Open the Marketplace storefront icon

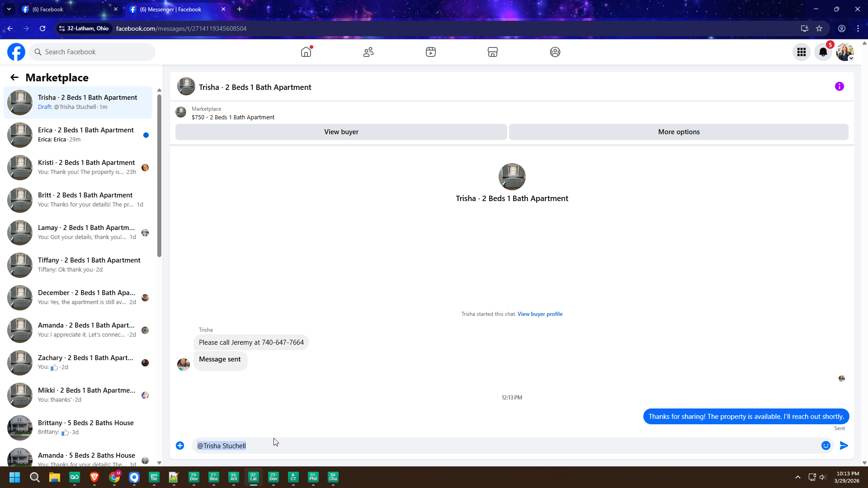pos(493,52)
